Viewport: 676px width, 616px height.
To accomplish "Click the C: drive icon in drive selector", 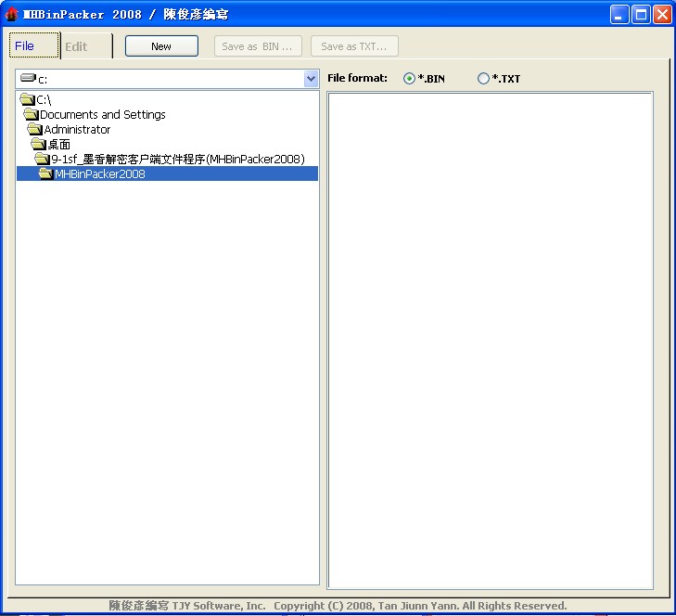I will pos(28,79).
